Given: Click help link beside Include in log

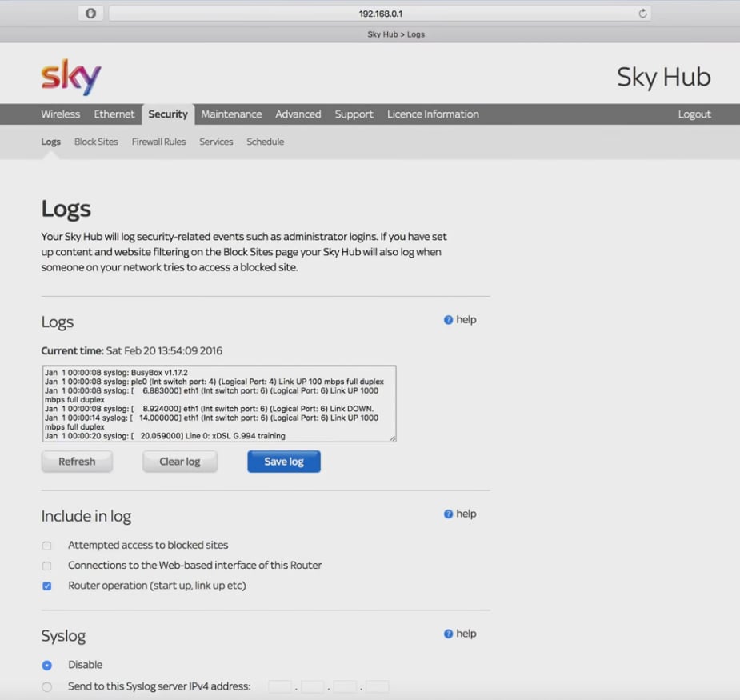Looking at the screenshot, I should (466, 514).
